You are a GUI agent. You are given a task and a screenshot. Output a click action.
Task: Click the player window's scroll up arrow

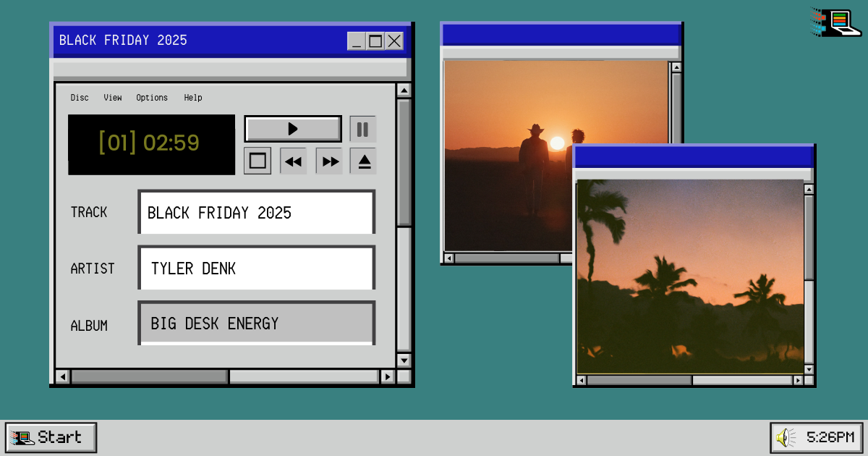pyautogui.click(x=404, y=90)
